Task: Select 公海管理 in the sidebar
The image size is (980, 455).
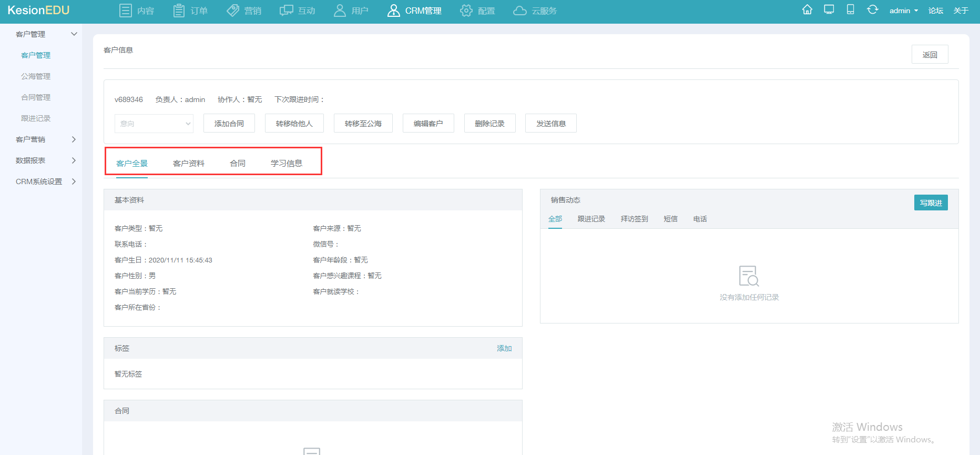Action: click(x=36, y=76)
